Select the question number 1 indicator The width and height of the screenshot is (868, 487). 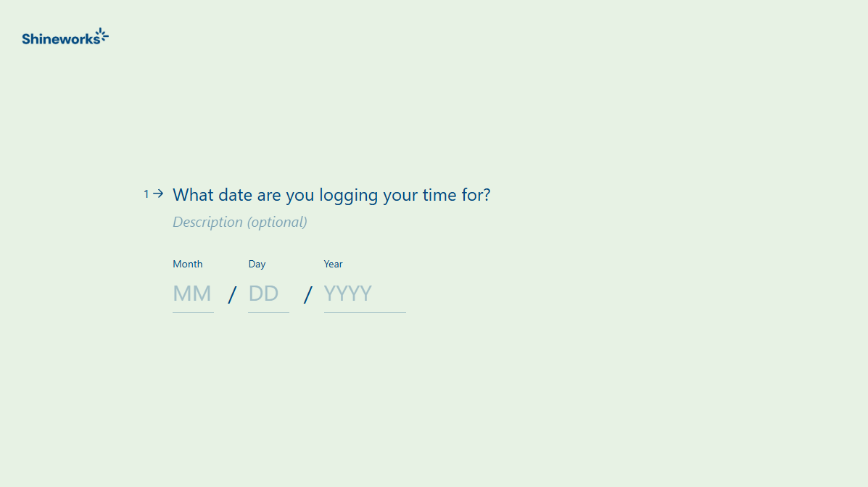tap(146, 193)
